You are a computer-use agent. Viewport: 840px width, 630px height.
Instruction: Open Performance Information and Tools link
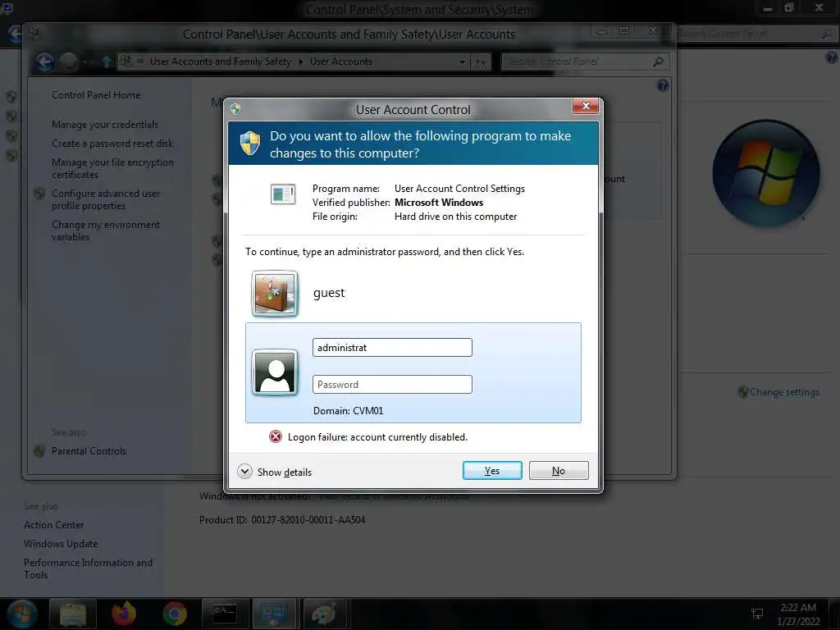tap(88, 568)
